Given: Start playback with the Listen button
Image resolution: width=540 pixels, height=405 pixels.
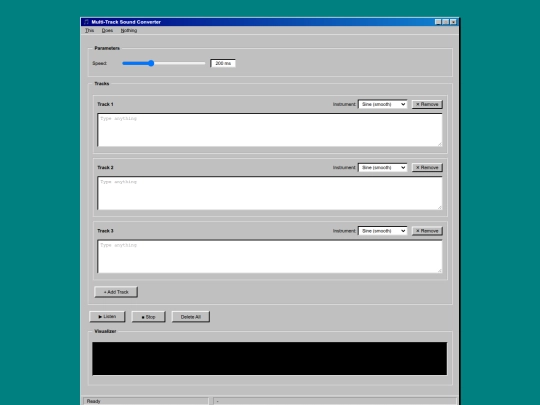Looking at the screenshot, I should coord(107,316).
